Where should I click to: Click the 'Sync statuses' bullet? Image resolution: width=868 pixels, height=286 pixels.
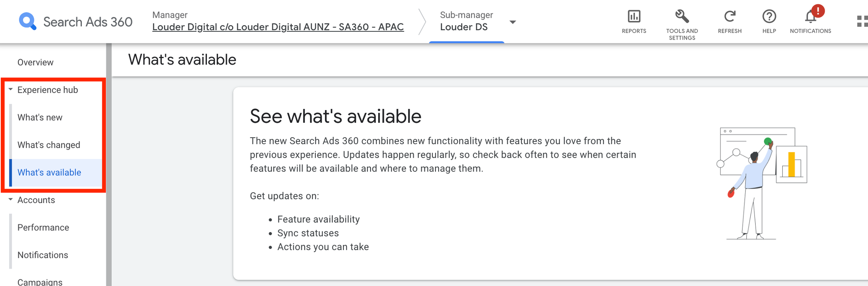tap(308, 233)
